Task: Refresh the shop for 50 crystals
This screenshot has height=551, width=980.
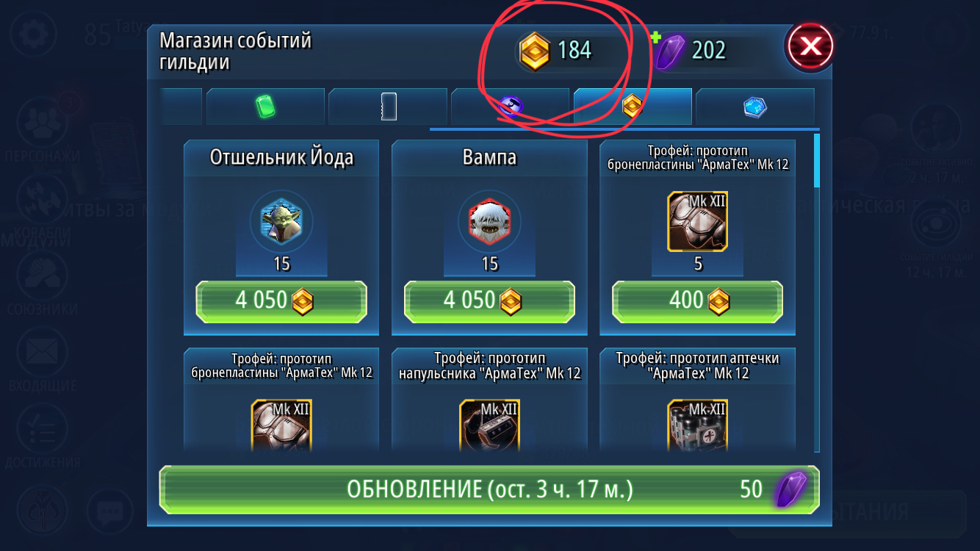Action: 489,489
